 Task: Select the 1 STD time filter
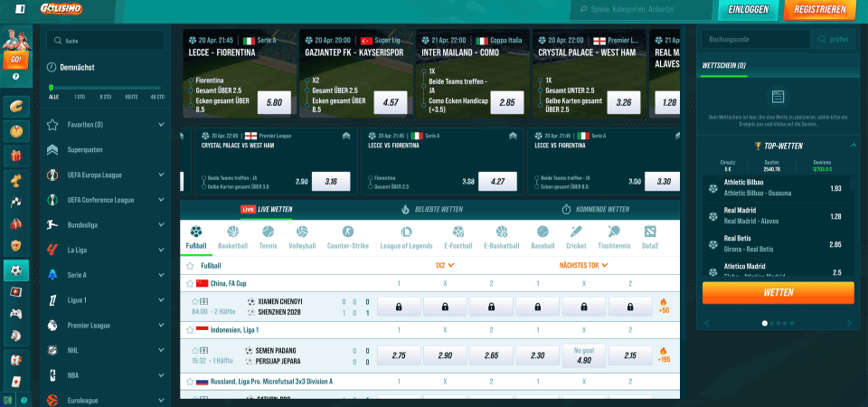80,97
